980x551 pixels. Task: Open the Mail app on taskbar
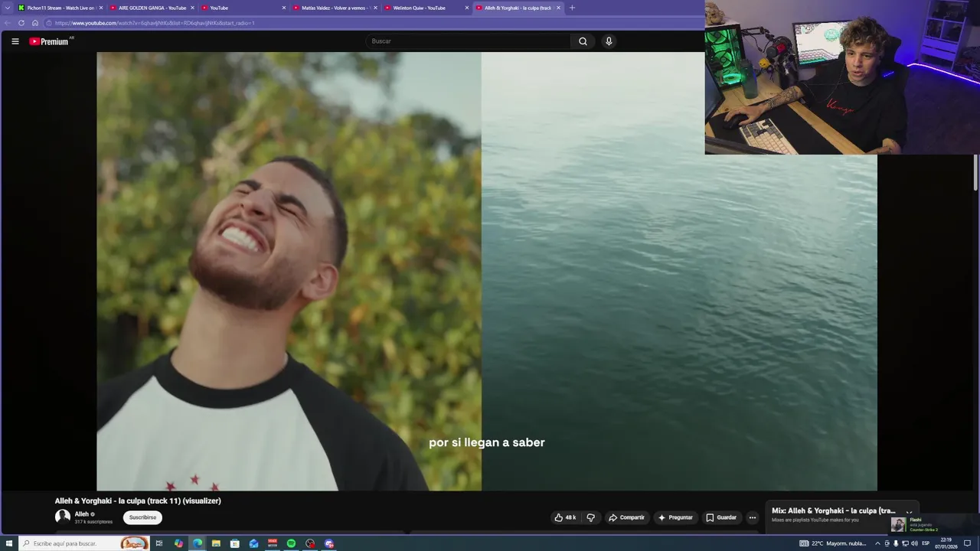(x=253, y=543)
